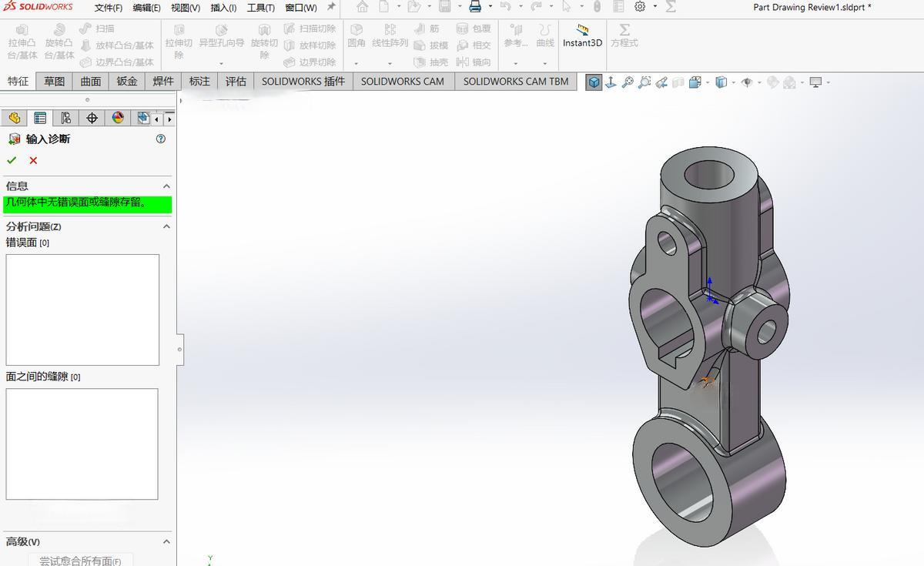924x566 pixels.
Task: Click the green checkmark to accept Import Diagnostics
Action: [12, 160]
